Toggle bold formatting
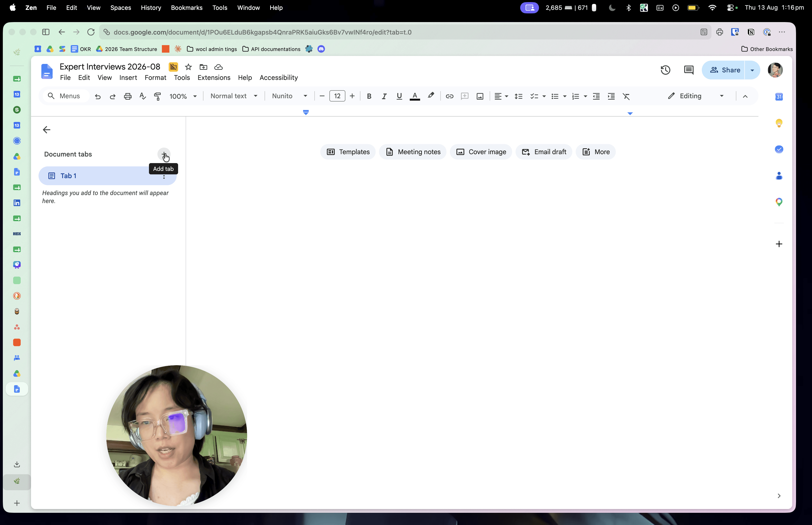The width and height of the screenshot is (812, 525). tap(369, 97)
